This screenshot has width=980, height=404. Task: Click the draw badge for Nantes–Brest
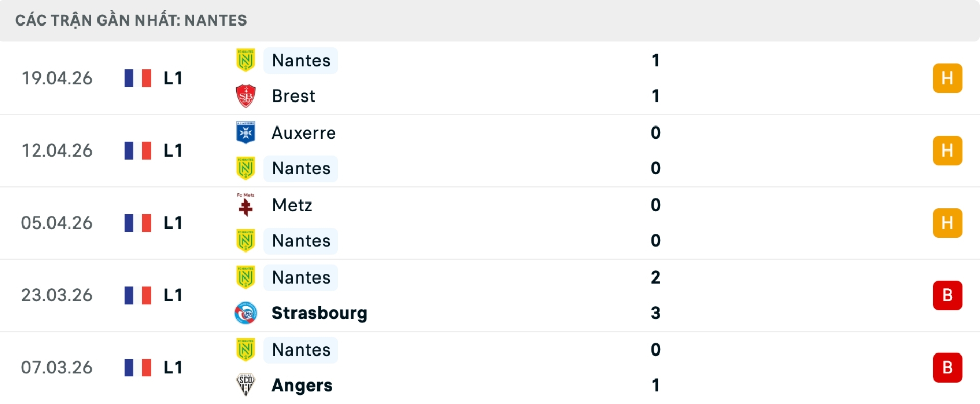[947, 78]
